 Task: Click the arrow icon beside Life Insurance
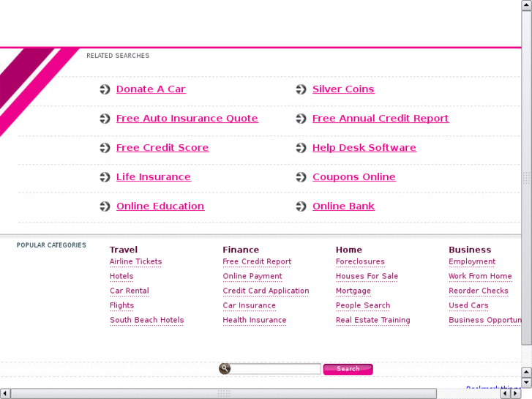pyautogui.click(x=105, y=177)
